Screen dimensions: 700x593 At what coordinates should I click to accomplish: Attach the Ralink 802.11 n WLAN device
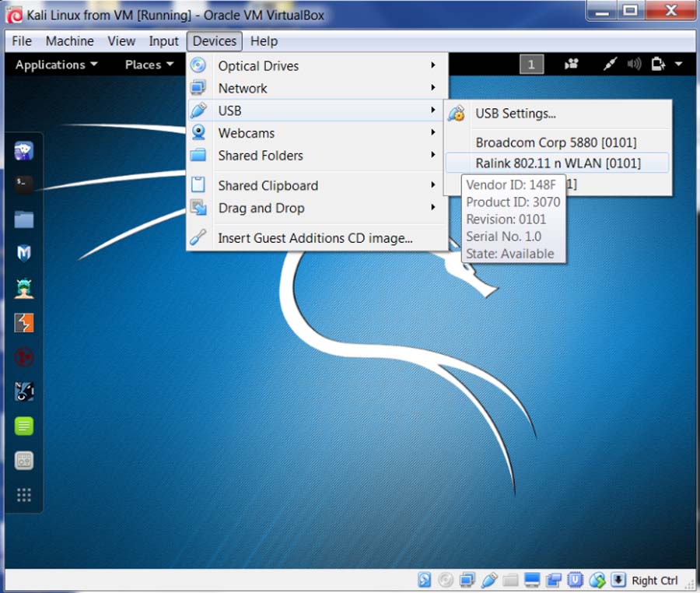coord(558,163)
